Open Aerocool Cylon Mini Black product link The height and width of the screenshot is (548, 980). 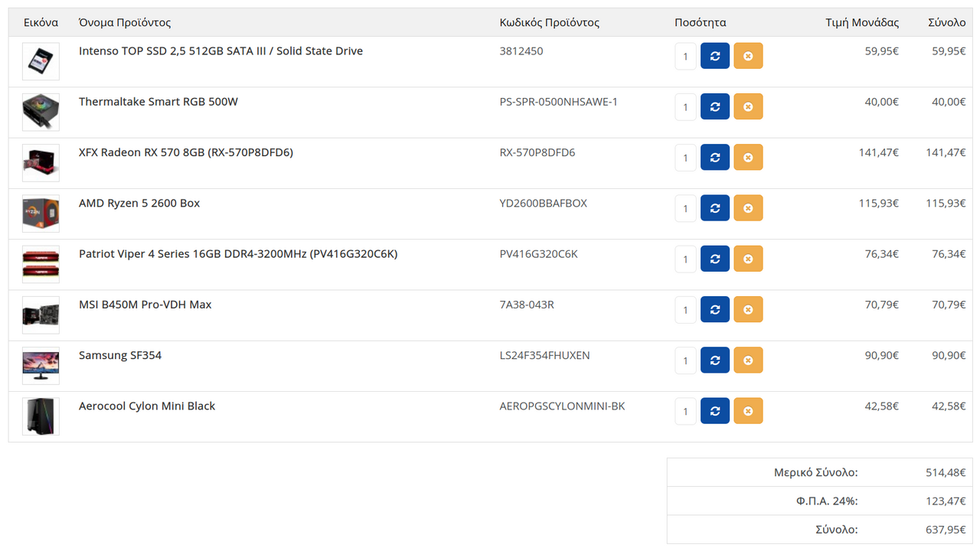[147, 406]
